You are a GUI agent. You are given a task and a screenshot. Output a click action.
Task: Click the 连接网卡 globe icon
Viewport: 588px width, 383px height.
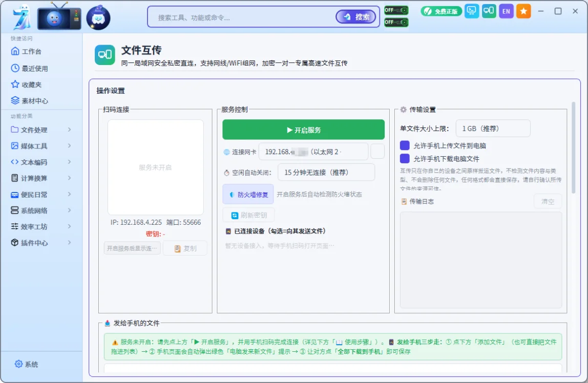(x=227, y=152)
